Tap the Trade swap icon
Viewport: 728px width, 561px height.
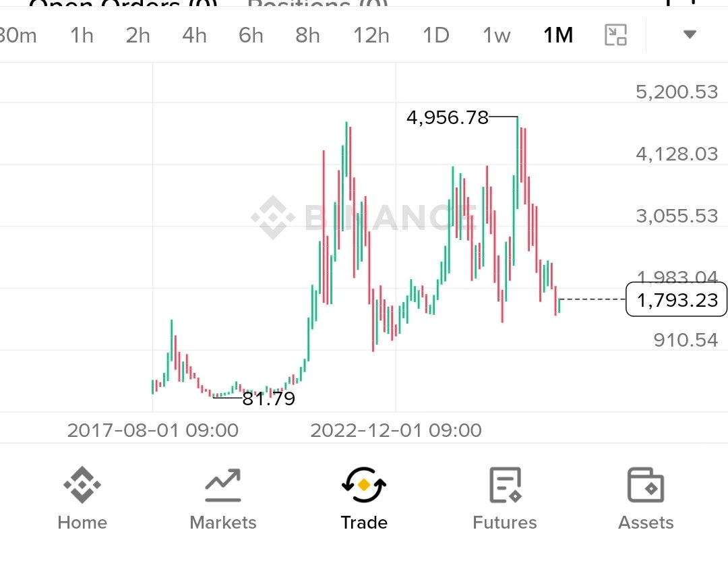coord(364,485)
